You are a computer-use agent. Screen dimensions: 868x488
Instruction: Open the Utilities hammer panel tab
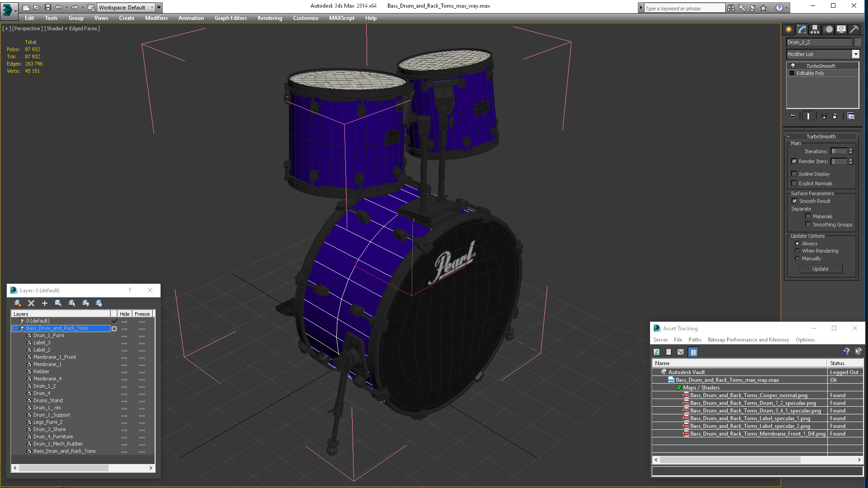[854, 29]
